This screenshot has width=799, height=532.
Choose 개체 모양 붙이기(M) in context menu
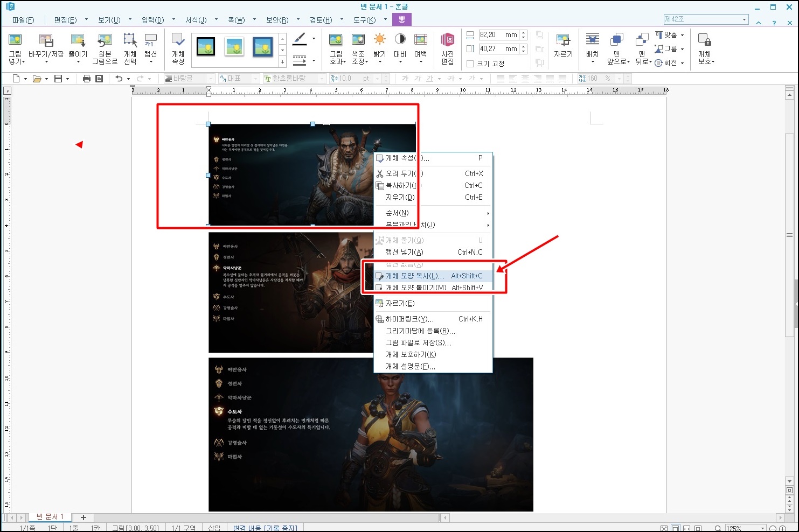click(x=433, y=288)
